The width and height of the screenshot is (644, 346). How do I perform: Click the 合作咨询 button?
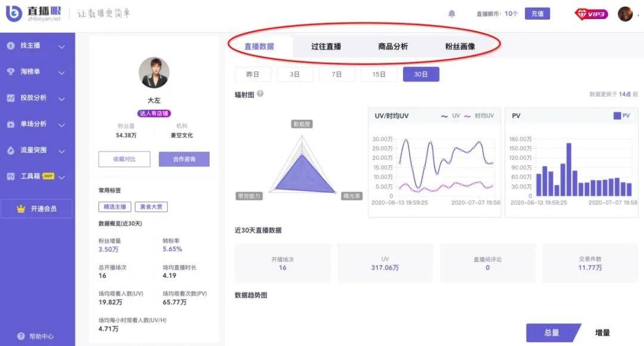pos(184,159)
